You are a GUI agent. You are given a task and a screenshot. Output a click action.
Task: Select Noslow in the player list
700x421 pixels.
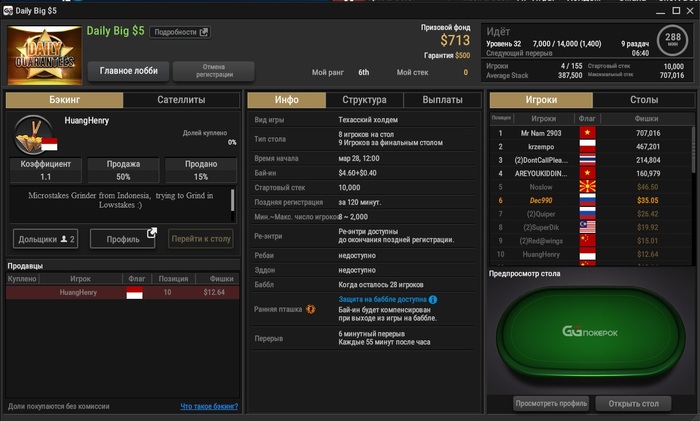pyautogui.click(x=541, y=187)
